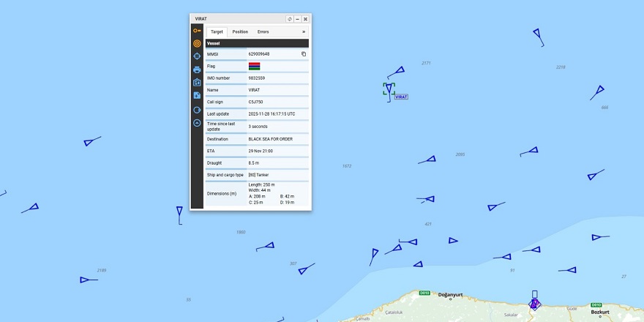Screen dimensions: 644x322
Task: Click the flag image in Flag row
Action: click(254, 66)
